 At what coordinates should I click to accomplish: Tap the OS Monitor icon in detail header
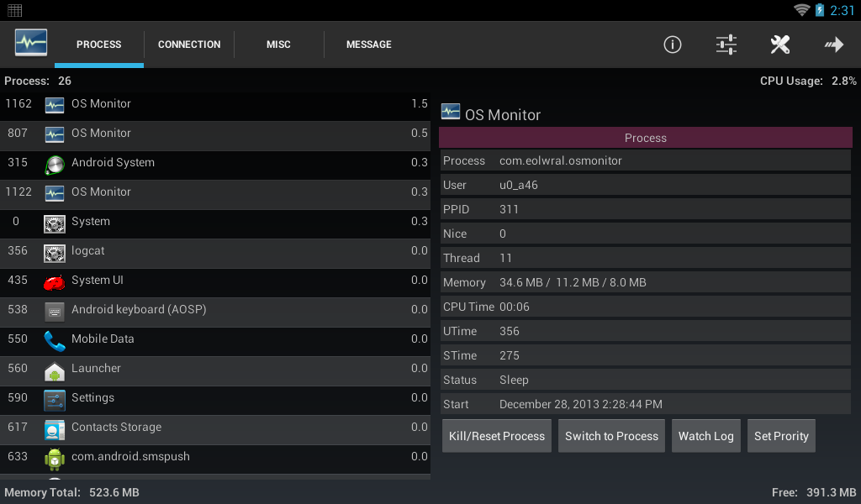tap(451, 112)
